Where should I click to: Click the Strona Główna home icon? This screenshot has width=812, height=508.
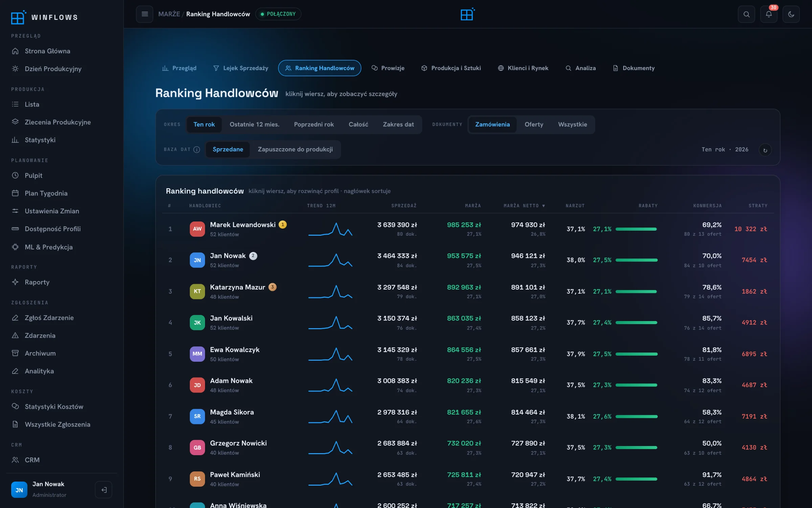pos(15,51)
